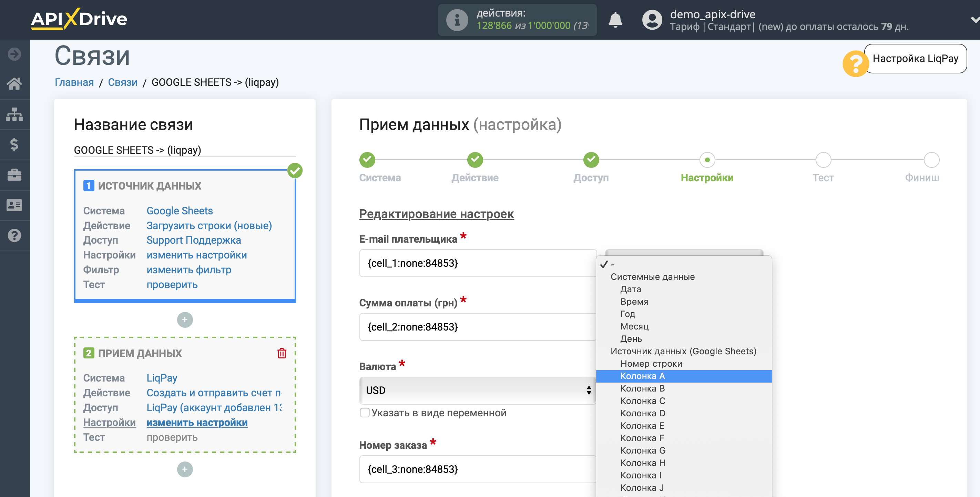The height and width of the screenshot is (497, 980).
Task: Open the home icon in sidebar
Action: [x=14, y=84]
